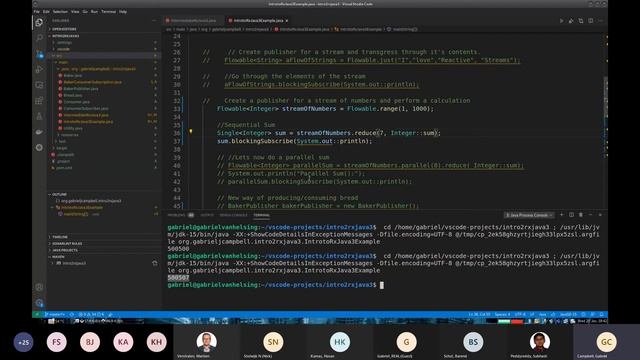
Task: Expand the Java Projects section
Action: coord(104,250)
